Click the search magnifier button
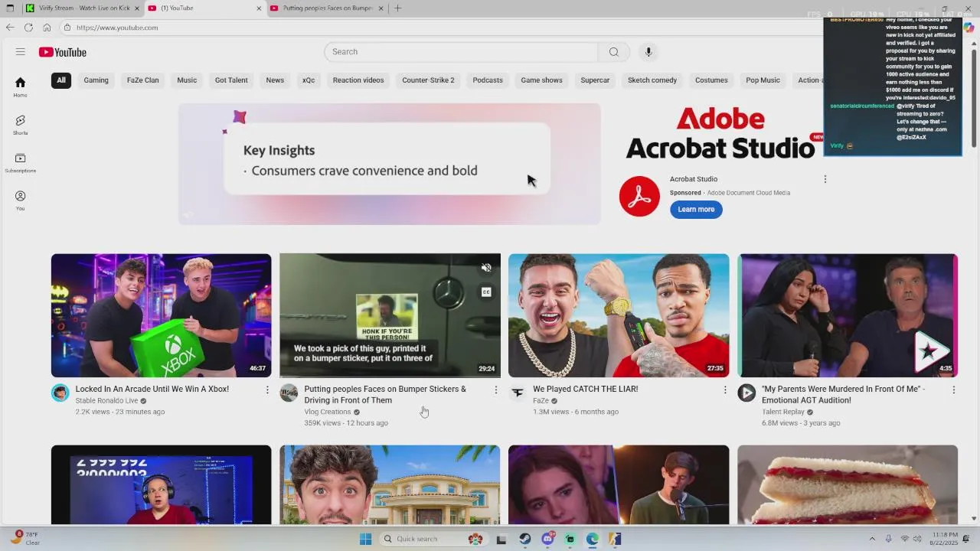 click(x=614, y=52)
